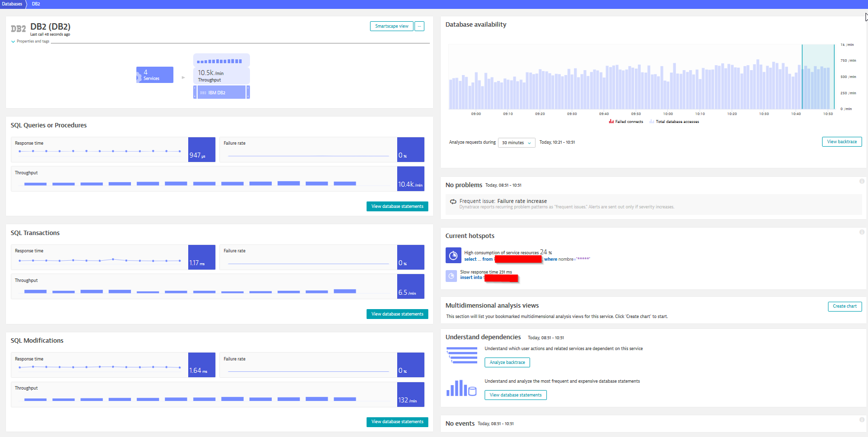The height and width of the screenshot is (437, 868).
Task: Click the info icon in the Current hotspots panel
Action: click(862, 232)
